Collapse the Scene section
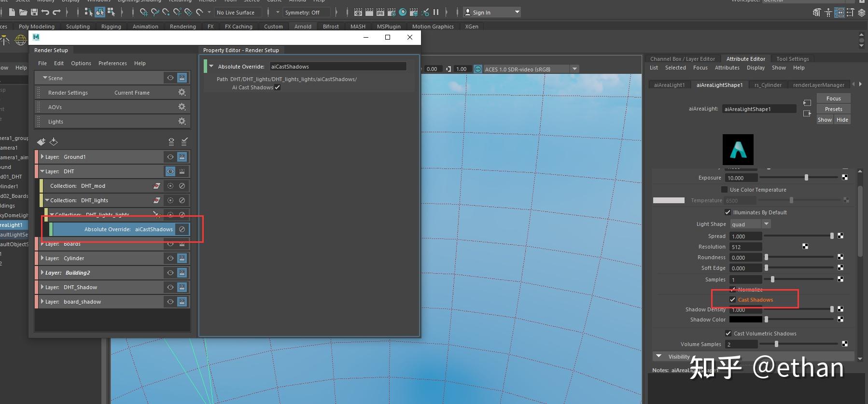This screenshot has width=868, height=404. [x=45, y=78]
